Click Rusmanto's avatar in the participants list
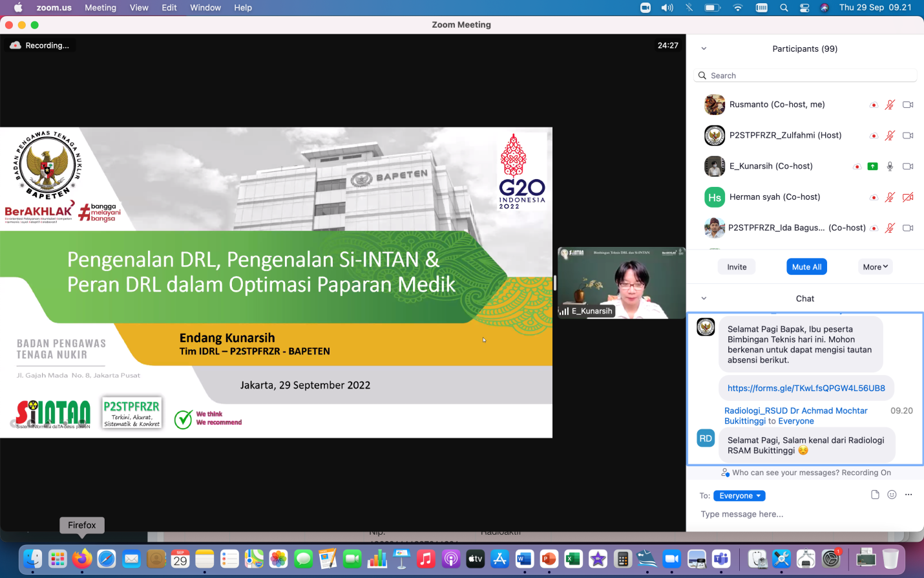Image resolution: width=924 pixels, height=578 pixels. click(715, 105)
